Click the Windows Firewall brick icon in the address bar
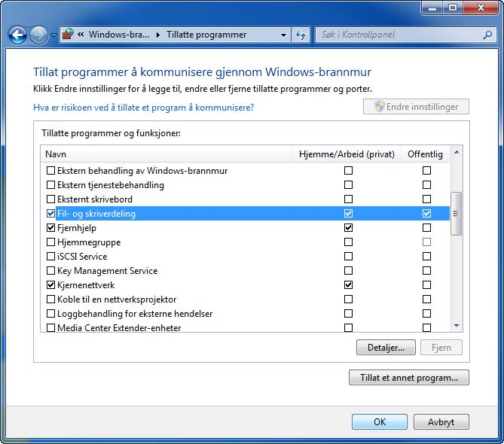Screen dimensions: 504x444 [x=68, y=34]
